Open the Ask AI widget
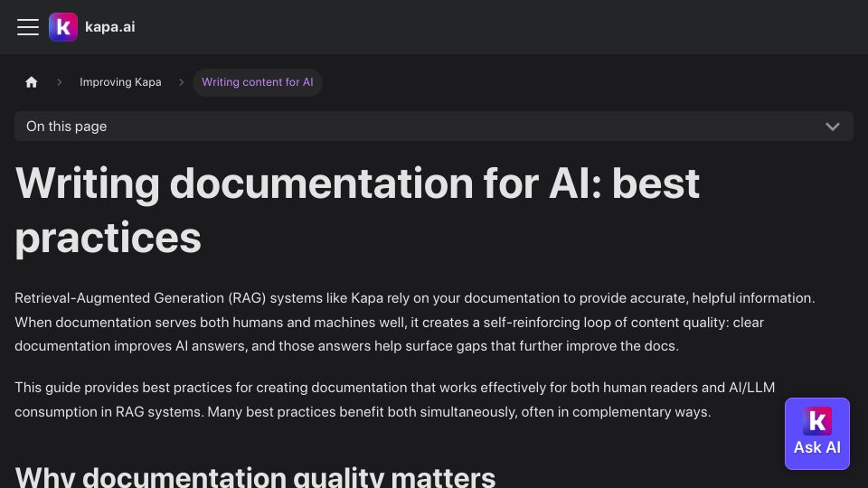 817,434
